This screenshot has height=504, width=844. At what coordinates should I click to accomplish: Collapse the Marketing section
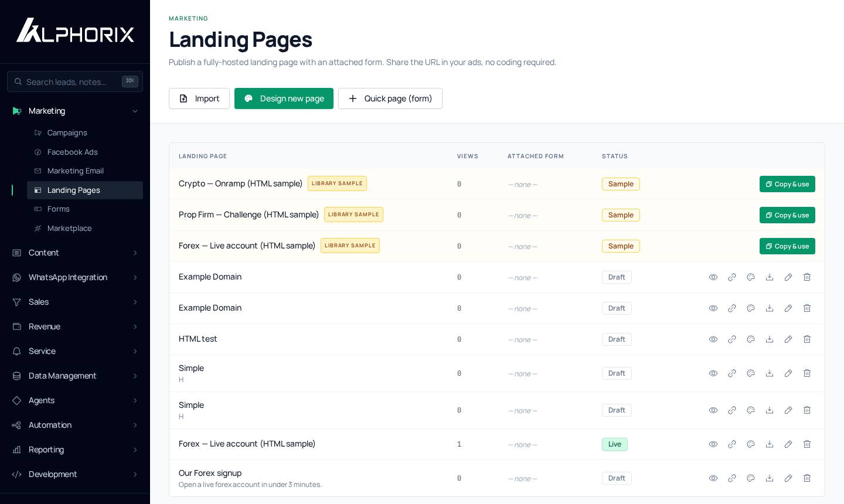75,111
